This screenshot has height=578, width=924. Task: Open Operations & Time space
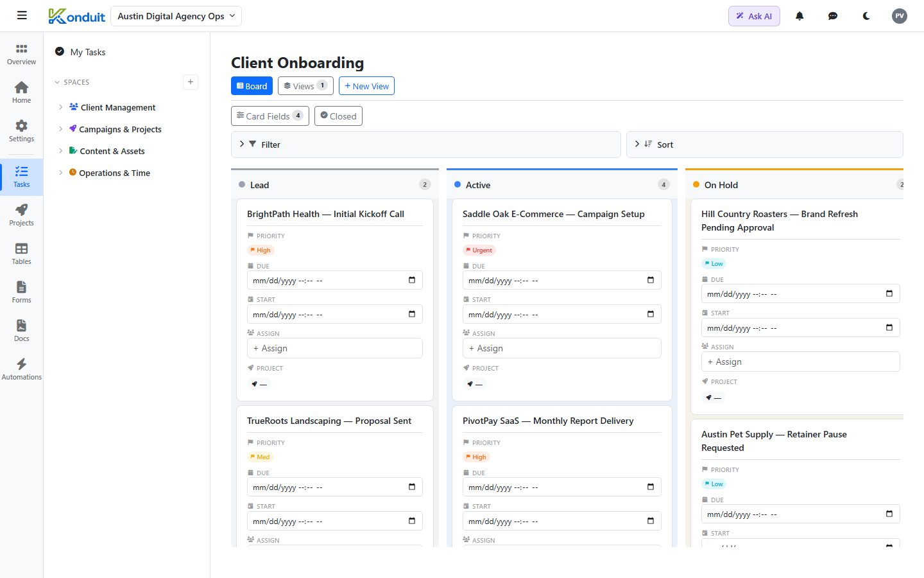coord(114,173)
